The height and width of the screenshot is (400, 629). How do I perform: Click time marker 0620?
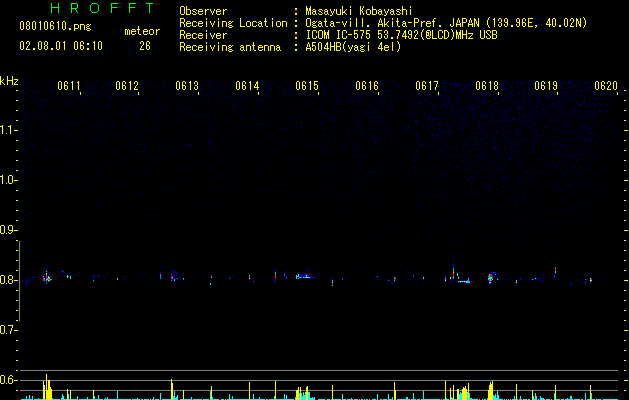(606, 85)
